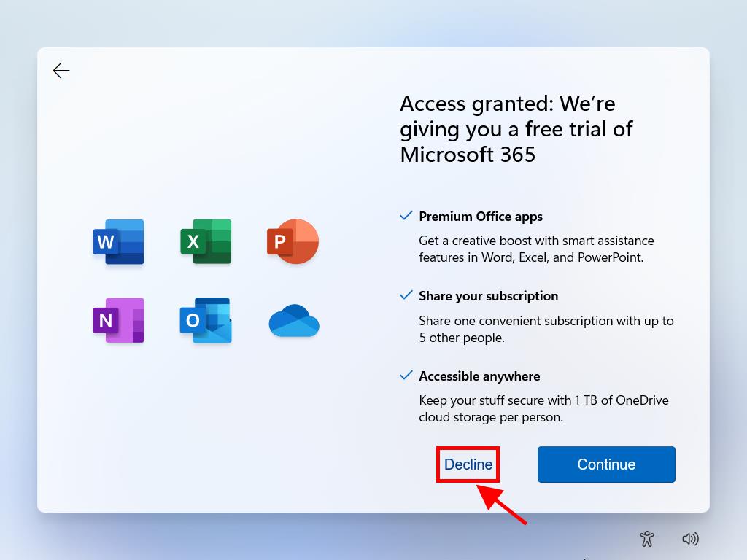Click the checkmark beside Premium Office apps
The height and width of the screenshot is (560, 747).
point(406,216)
